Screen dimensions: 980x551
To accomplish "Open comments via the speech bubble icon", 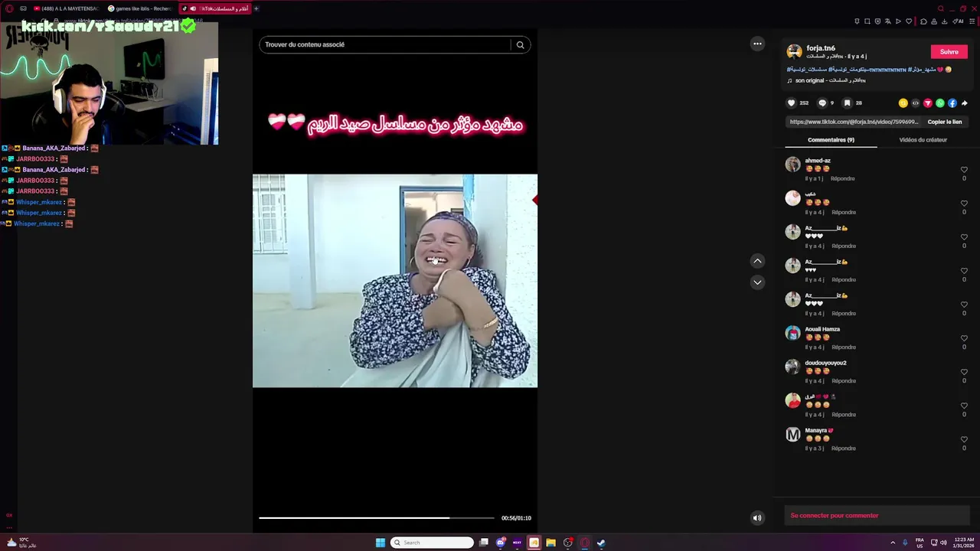I will click(822, 103).
